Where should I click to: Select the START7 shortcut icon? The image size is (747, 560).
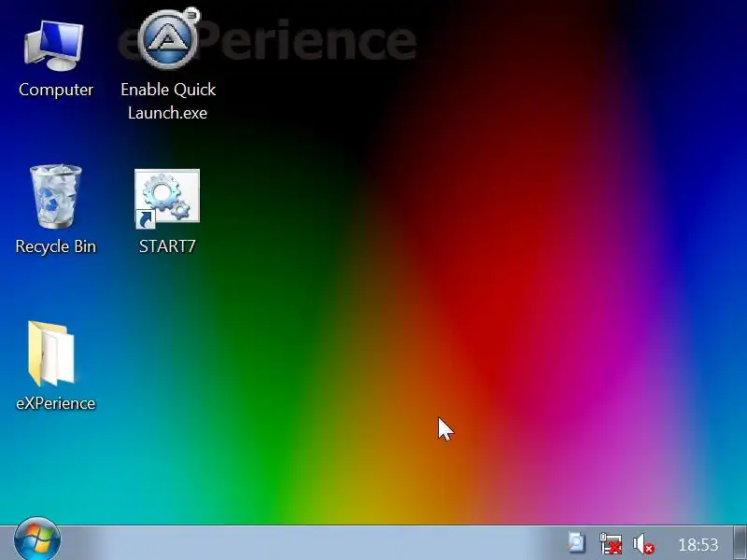pyautogui.click(x=167, y=199)
